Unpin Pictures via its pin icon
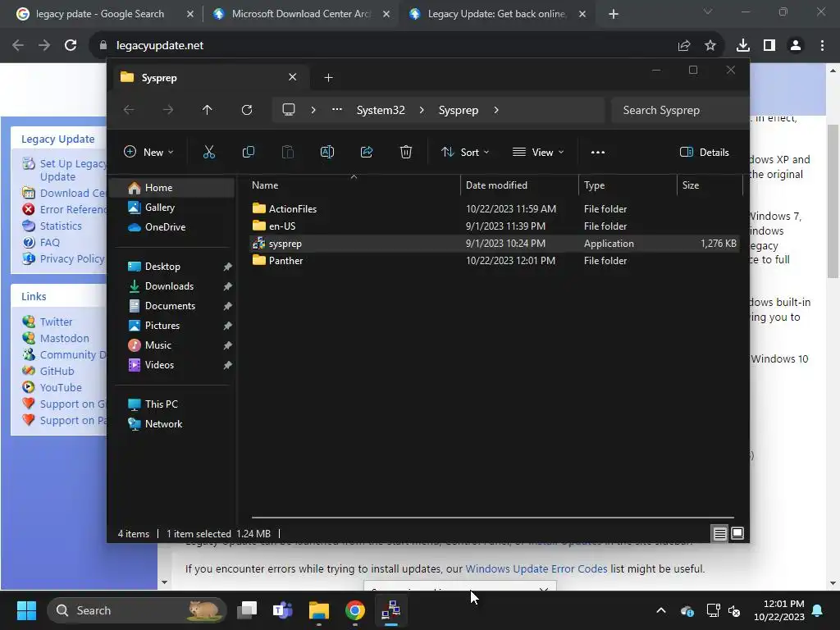Image resolution: width=840 pixels, height=630 pixels. [x=228, y=326]
